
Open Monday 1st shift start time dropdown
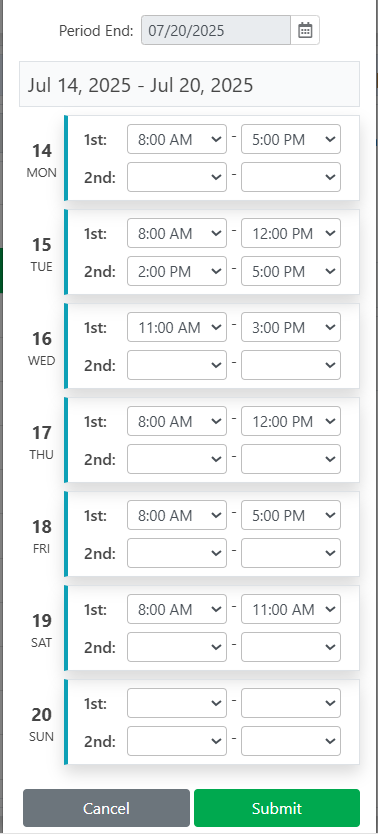click(x=177, y=139)
